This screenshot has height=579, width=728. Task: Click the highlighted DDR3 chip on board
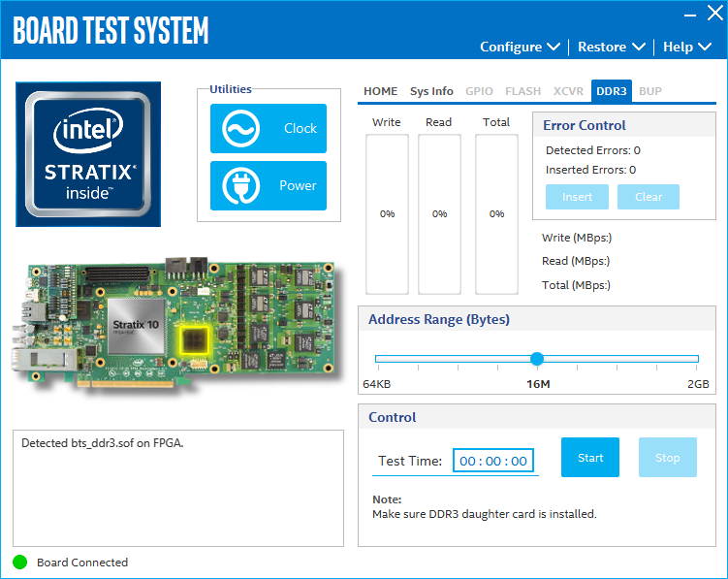coord(194,339)
